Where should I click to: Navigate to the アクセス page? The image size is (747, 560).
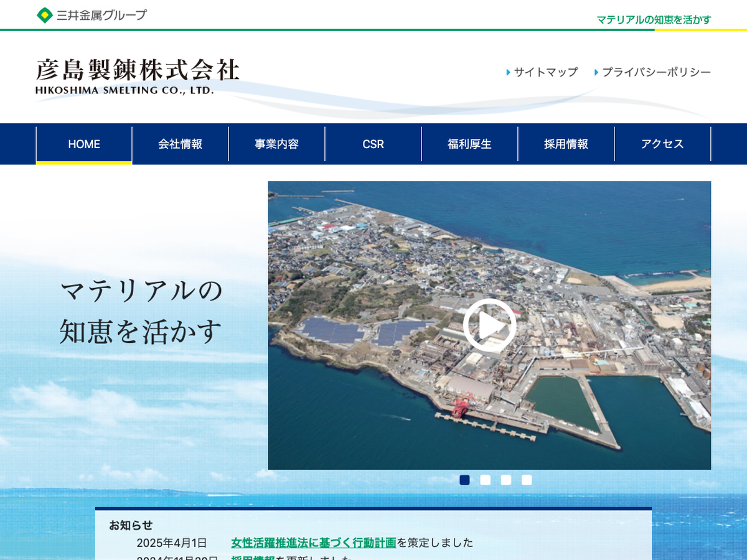[x=662, y=144]
